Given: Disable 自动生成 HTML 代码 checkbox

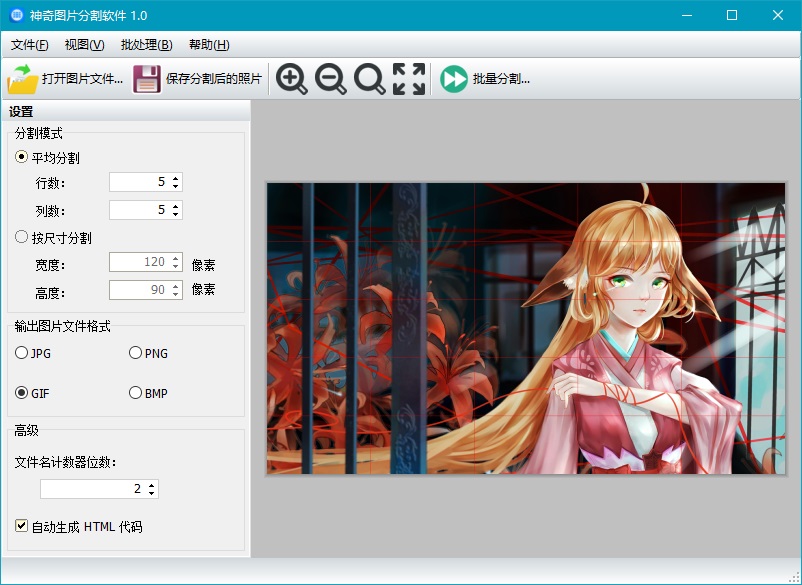Looking at the screenshot, I should click(21, 525).
